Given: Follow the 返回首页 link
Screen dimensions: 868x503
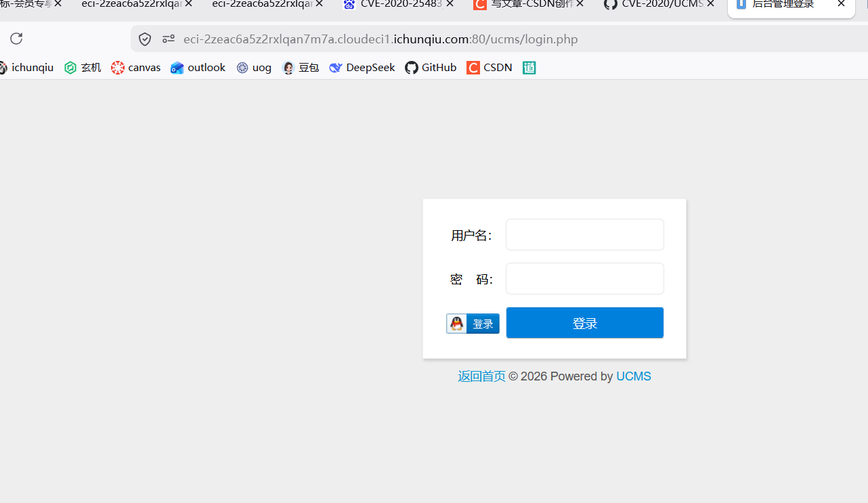Looking at the screenshot, I should (x=481, y=376).
